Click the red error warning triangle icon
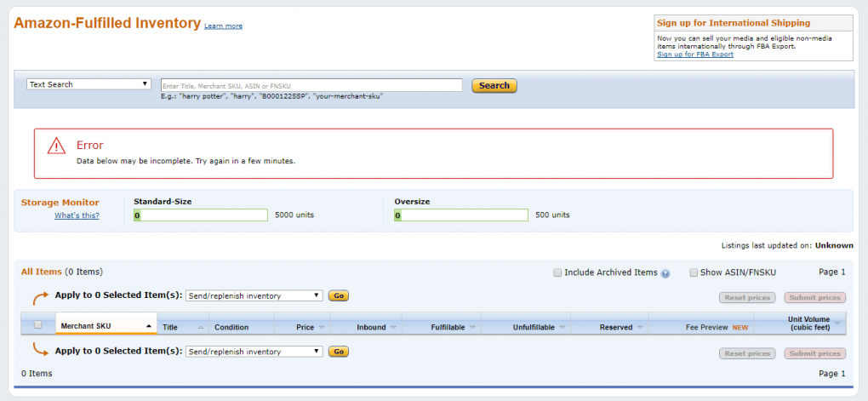868x401 pixels. tap(56, 146)
